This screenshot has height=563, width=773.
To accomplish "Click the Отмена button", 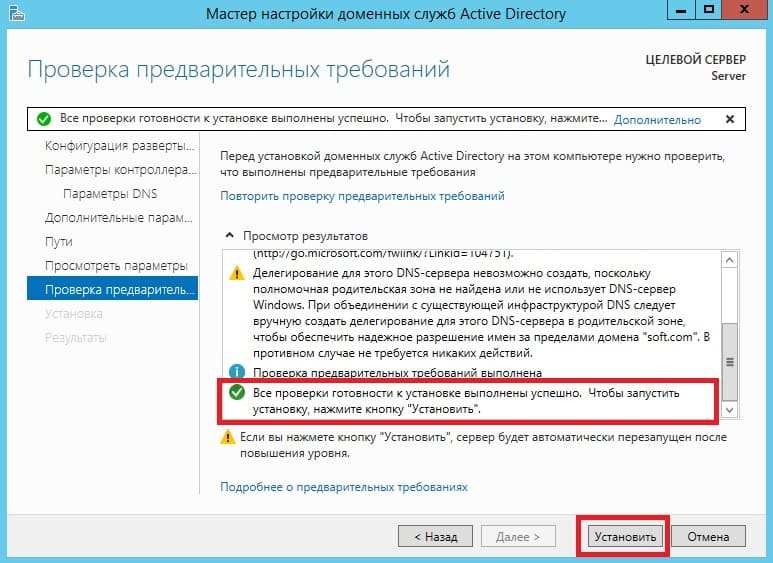I will [708, 536].
